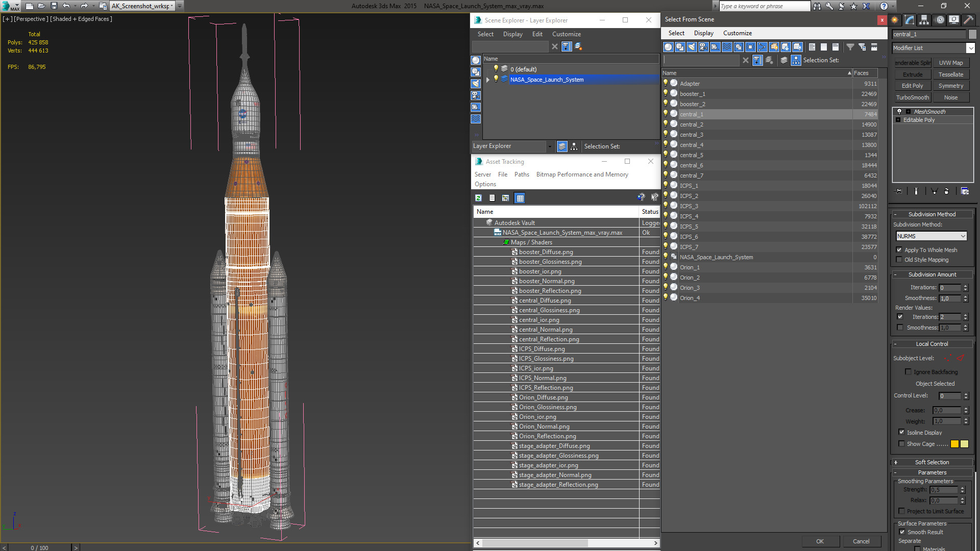
Task: Open the Hierarchy command panel tab
Action: [x=924, y=20]
